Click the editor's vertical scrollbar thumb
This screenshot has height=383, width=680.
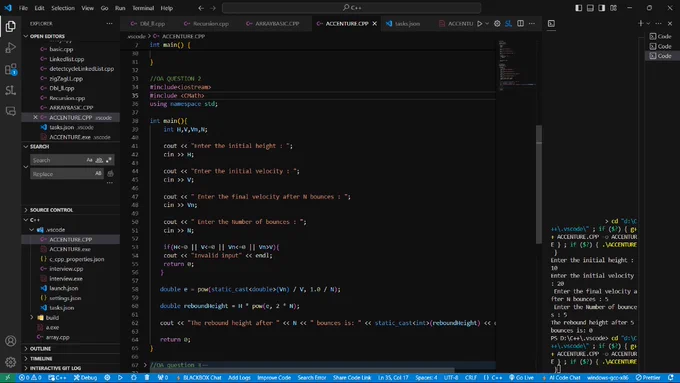click(x=539, y=184)
